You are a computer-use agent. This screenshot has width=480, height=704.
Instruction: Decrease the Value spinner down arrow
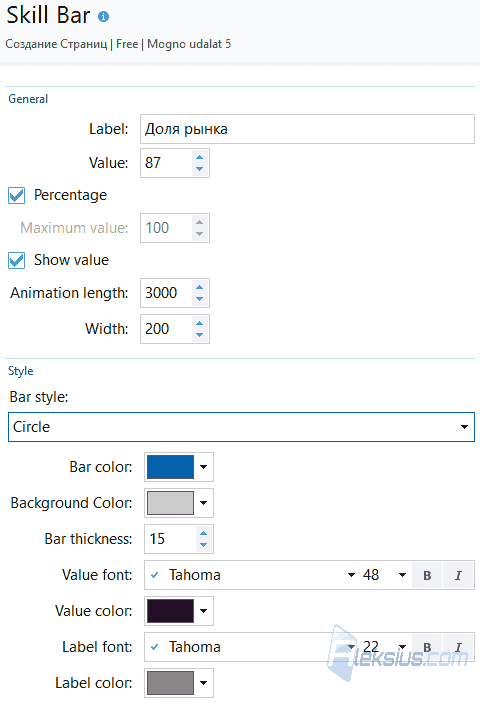[199, 169]
